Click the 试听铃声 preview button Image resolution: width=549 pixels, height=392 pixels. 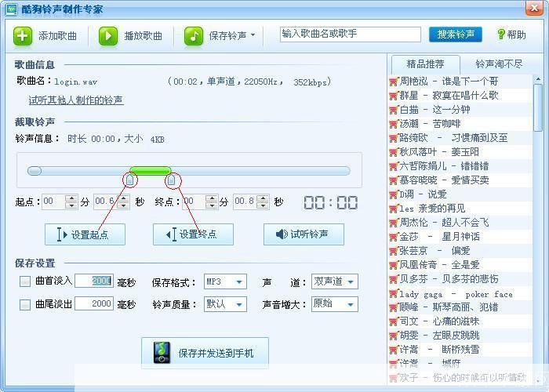click(x=304, y=234)
